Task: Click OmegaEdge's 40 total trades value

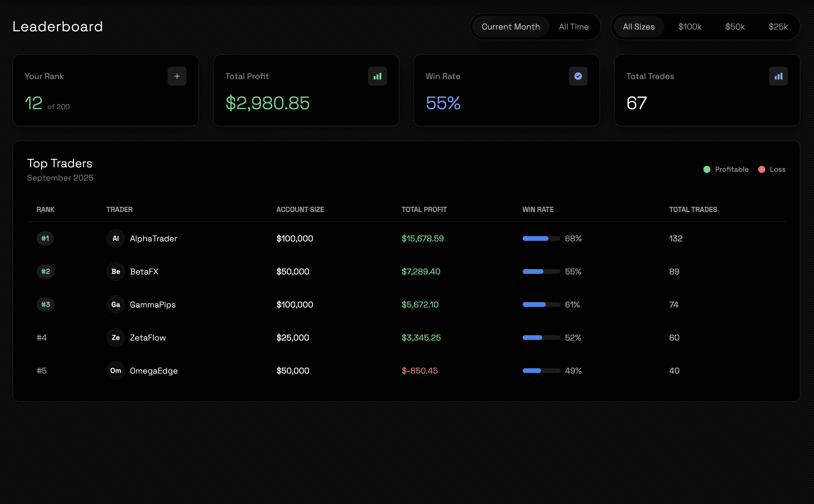Action: tap(674, 370)
